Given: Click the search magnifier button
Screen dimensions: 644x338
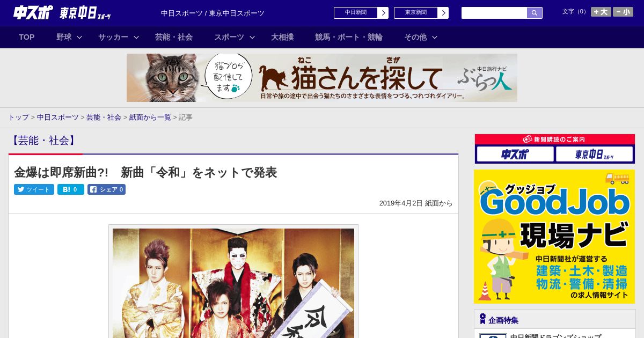Looking at the screenshot, I should (x=535, y=13).
